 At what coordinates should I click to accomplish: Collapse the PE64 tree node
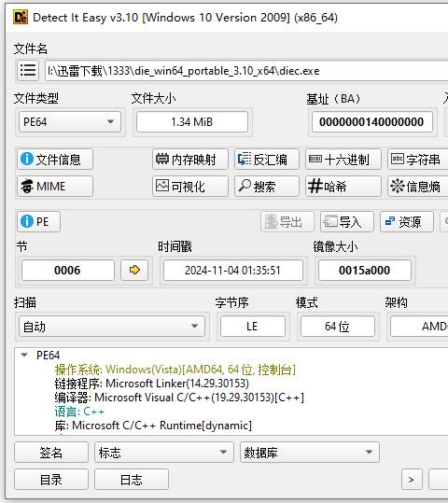point(24,355)
